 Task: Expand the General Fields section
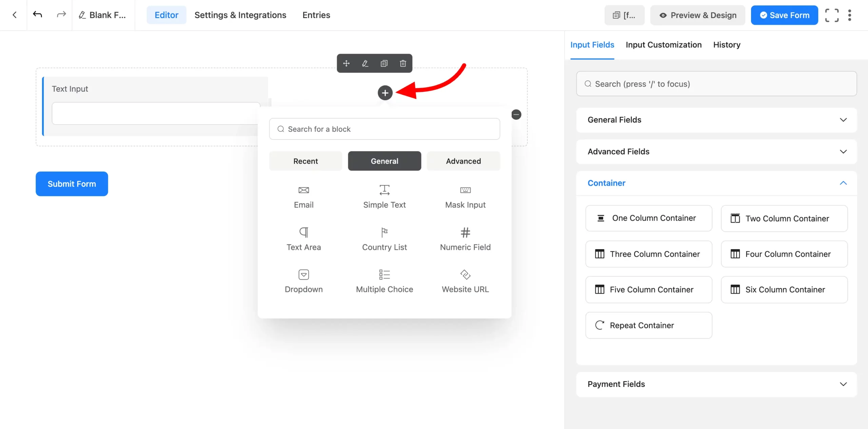click(716, 120)
